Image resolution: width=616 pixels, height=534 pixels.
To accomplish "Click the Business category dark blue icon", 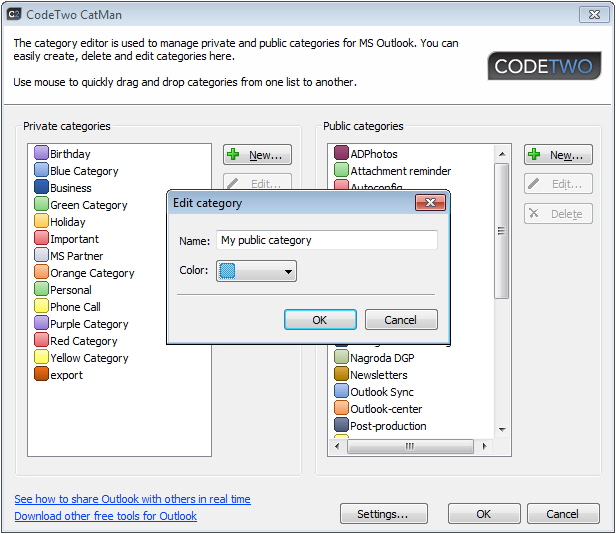I will (41, 187).
